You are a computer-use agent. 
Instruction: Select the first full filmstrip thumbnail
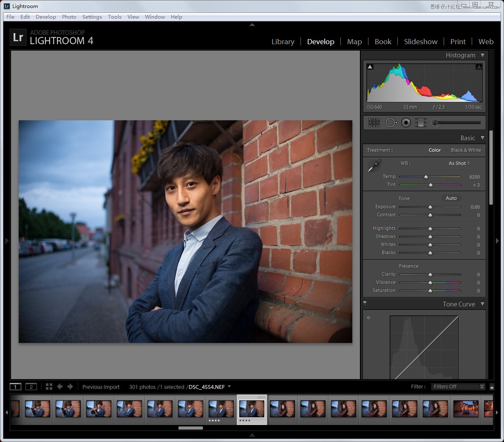37,409
